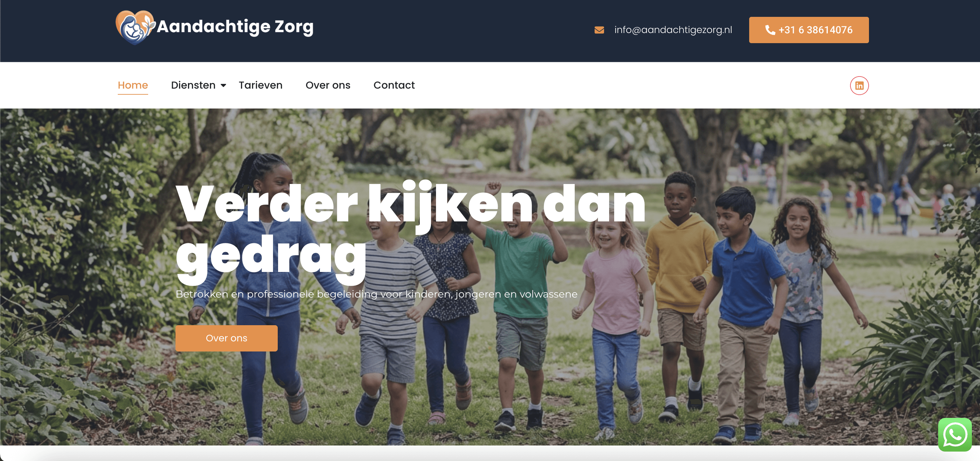Start a WhatsApp chat via the green icon
Image resolution: width=980 pixels, height=461 pixels.
coord(955,434)
